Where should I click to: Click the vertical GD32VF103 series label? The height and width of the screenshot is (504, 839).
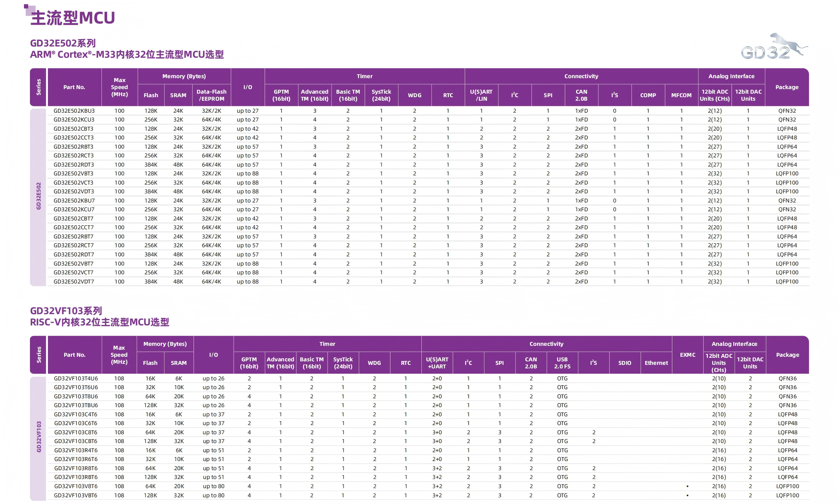point(39,436)
